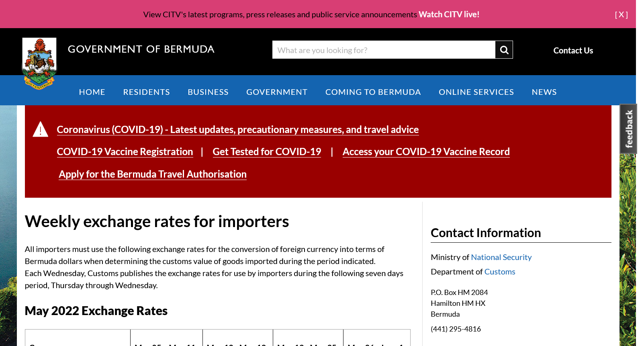Screen dimensions: 644x346
Task: Click the search input field
Action: pos(383,50)
